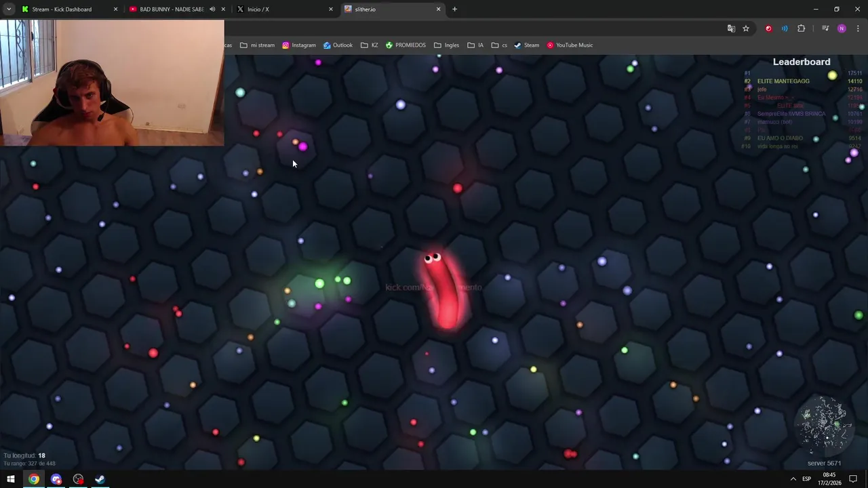Mute audio on the BAD BUNNY tab
Screen dimensions: 868x488
click(212, 9)
